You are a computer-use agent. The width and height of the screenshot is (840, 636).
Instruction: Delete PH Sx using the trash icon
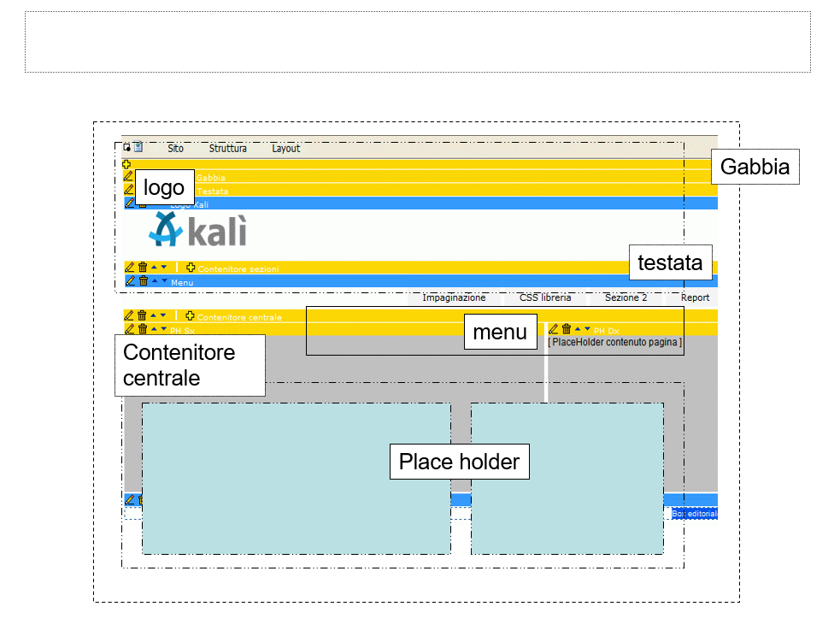[x=143, y=329]
